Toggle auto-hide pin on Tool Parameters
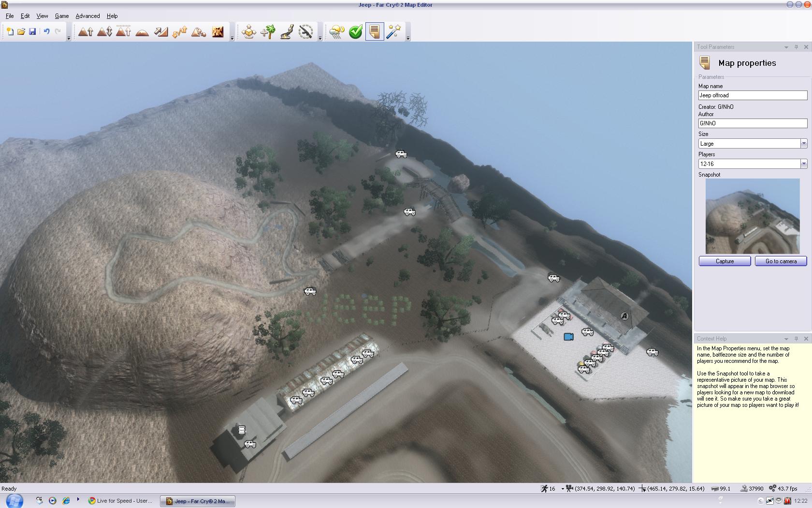Image resolution: width=812 pixels, height=508 pixels. [x=796, y=47]
